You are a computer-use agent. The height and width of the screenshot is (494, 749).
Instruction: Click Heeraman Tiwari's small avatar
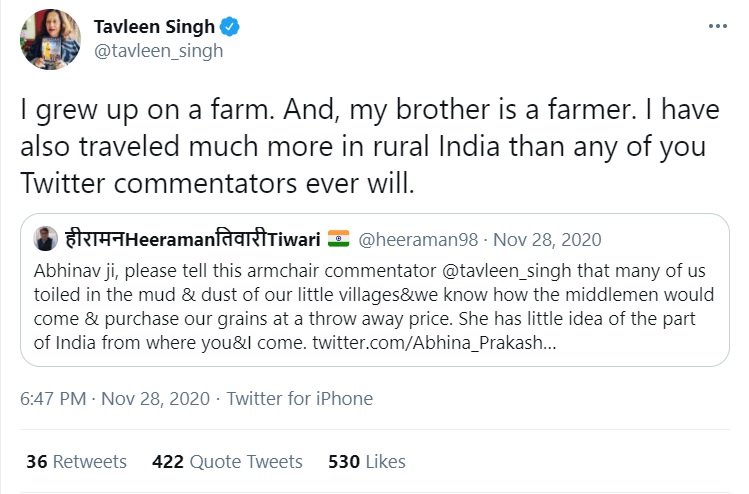45,240
